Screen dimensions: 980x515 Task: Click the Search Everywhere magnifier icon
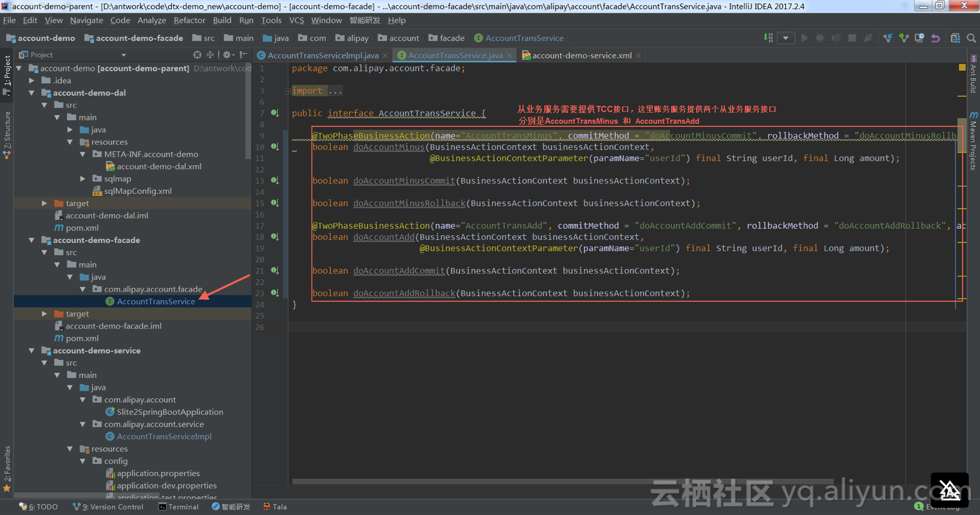(972, 38)
